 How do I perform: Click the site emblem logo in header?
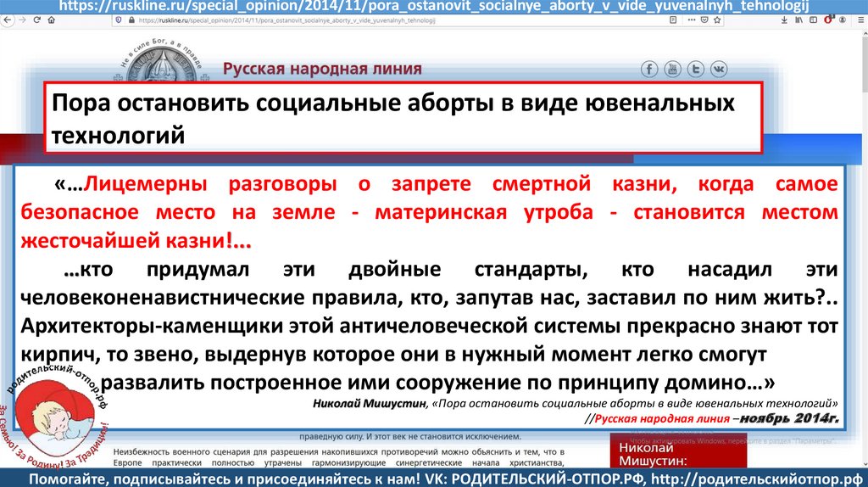162,62
